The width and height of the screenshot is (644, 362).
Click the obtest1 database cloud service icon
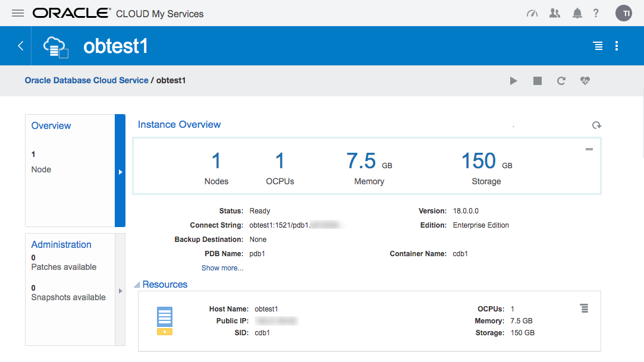coord(56,47)
